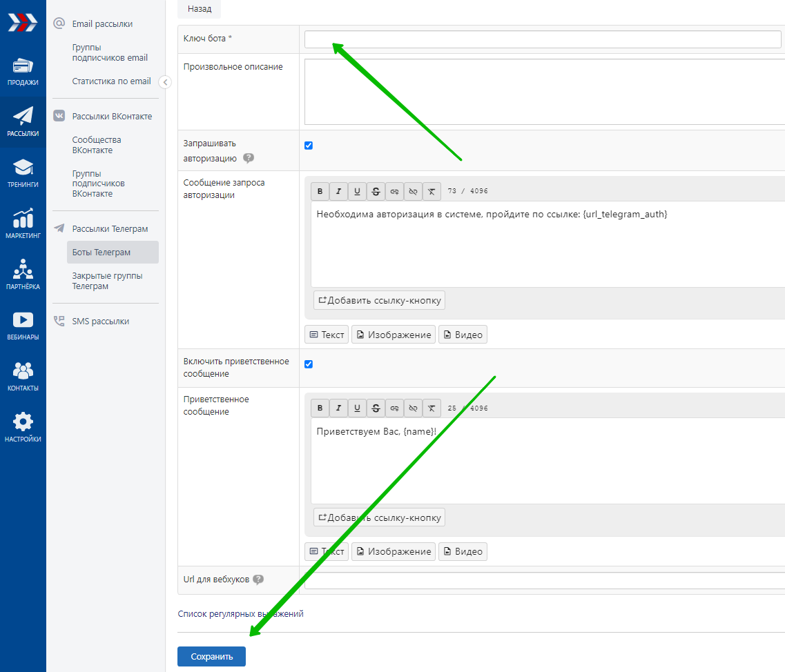
Task: Open SMS рассылки menu item
Action: tap(100, 322)
